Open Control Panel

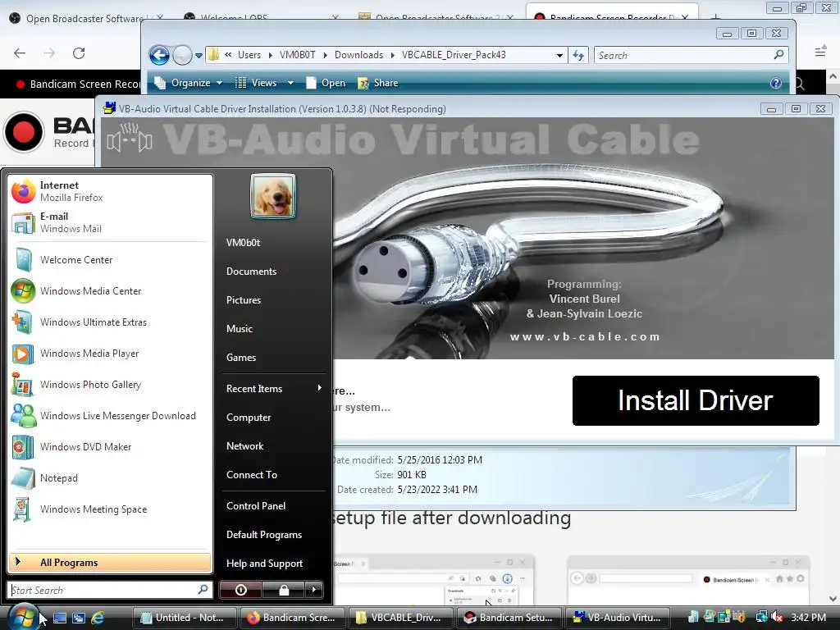256,505
